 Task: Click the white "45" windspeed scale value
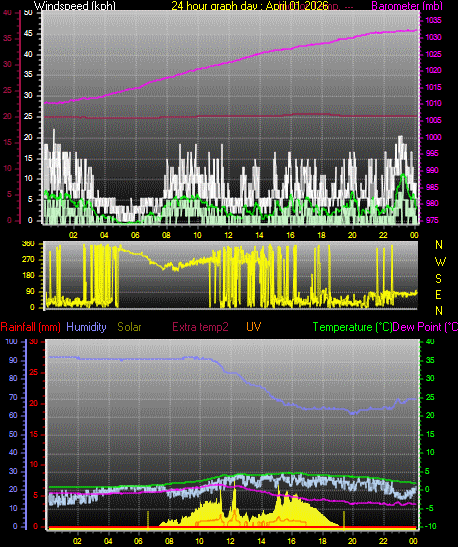pos(28,33)
